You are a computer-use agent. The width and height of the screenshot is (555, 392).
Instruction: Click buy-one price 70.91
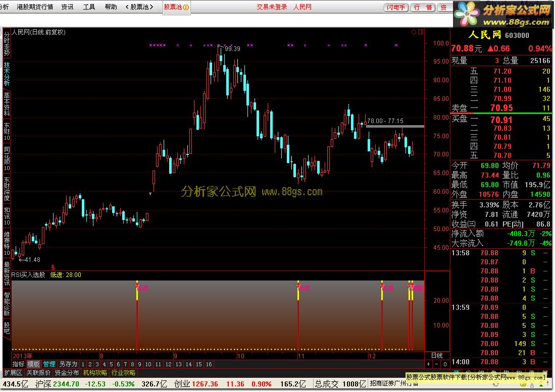click(501, 120)
